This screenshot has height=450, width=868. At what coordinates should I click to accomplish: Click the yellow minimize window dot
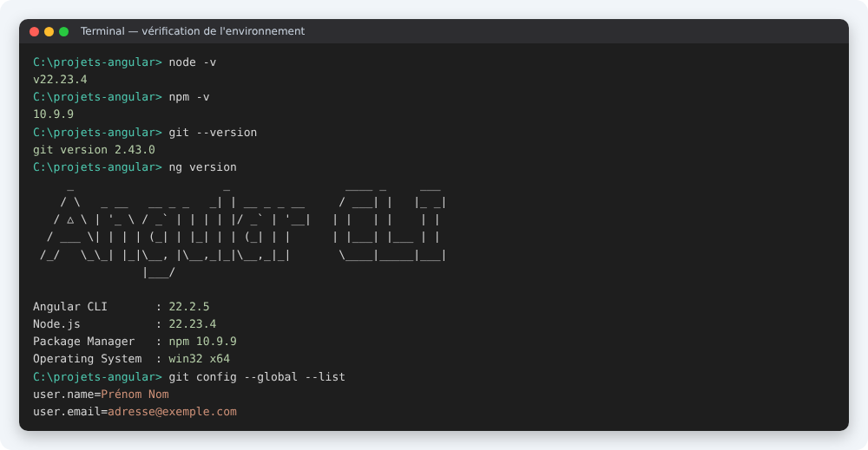tap(49, 31)
